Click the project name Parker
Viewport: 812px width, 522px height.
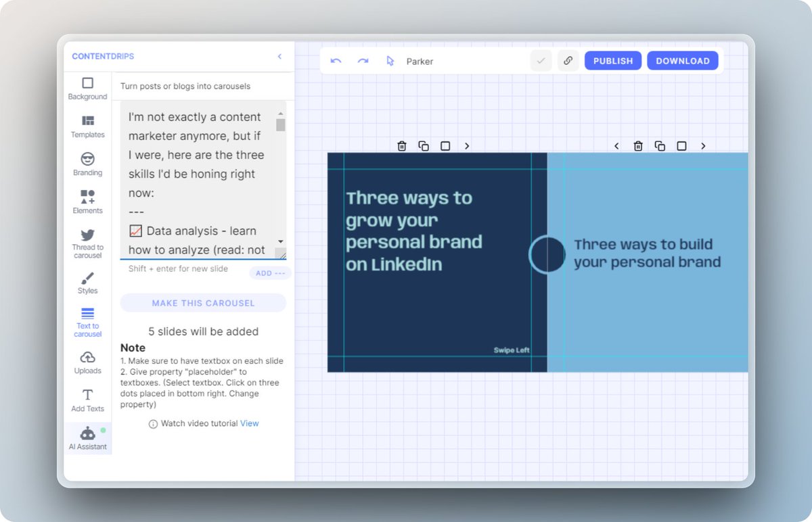pyautogui.click(x=420, y=62)
